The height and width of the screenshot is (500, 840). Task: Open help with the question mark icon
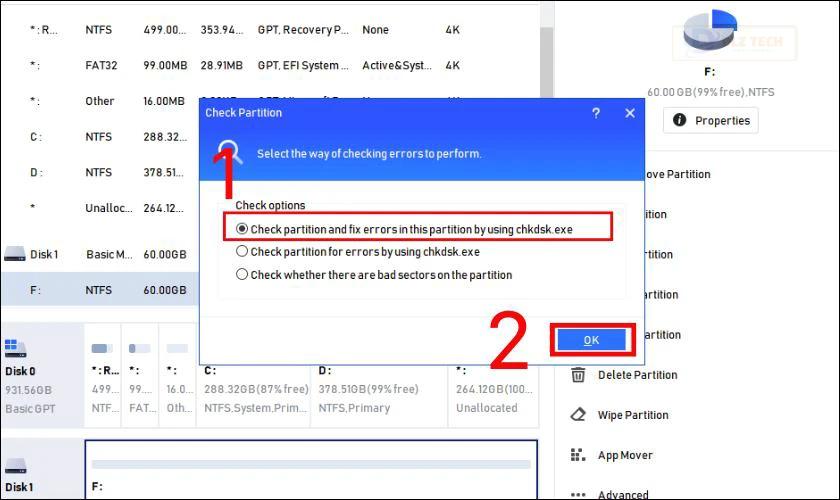pyautogui.click(x=596, y=113)
